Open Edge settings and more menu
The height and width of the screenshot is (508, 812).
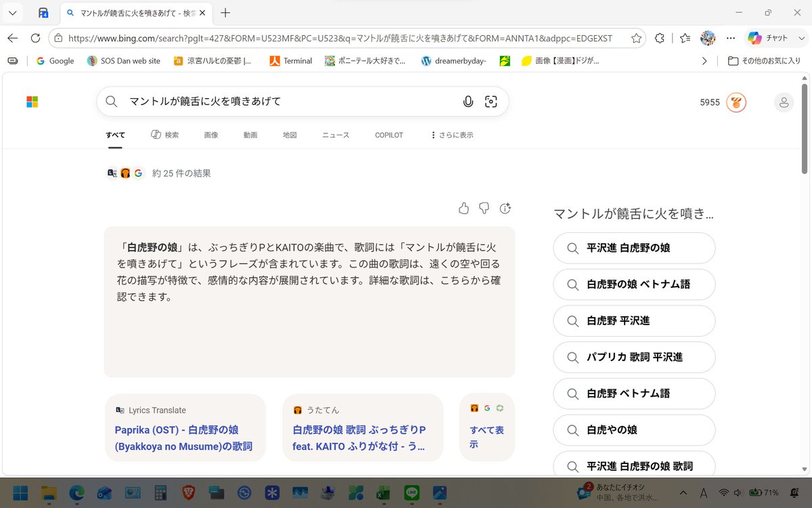click(x=731, y=38)
